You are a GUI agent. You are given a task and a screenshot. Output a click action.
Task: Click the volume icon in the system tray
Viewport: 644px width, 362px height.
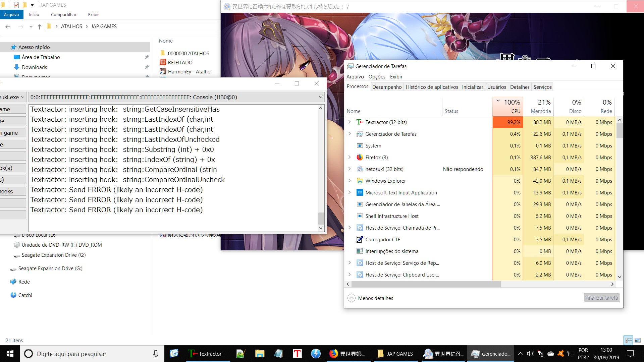click(530, 354)
